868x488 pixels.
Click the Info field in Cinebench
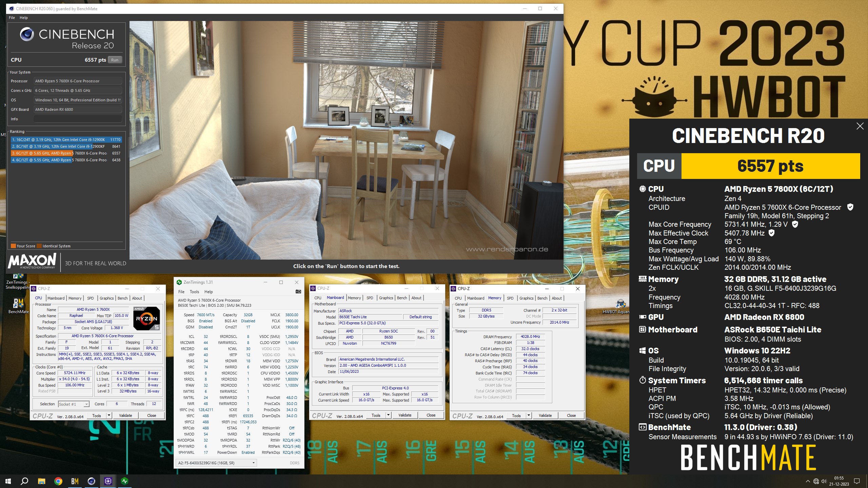coord(78,119)
